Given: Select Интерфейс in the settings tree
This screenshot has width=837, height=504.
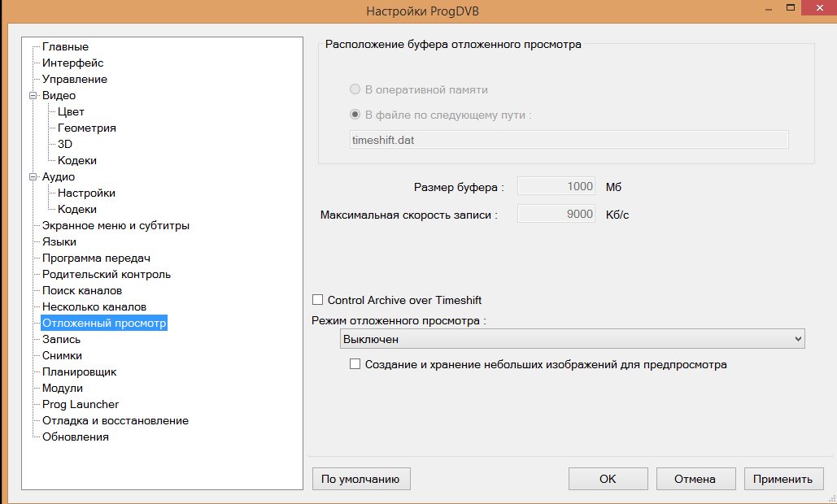Looking at the screenshot, I should coord(72,63).
